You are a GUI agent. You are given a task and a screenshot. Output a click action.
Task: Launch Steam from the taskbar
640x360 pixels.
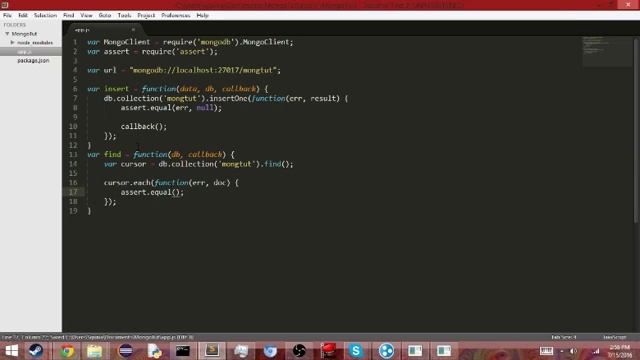click(x=36, y=351)
